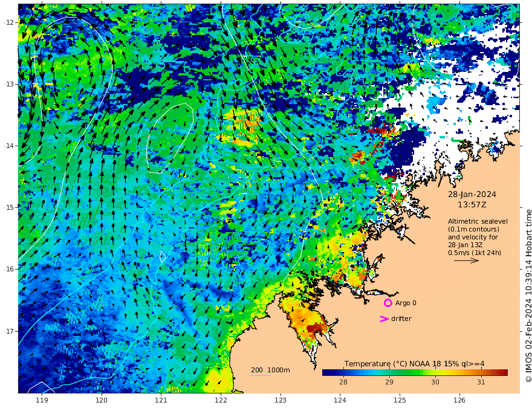Click the 0.5m/s velocity scale arrow
Screen dimensions: 532x411
pyautogui.click(x=467, y=261)
